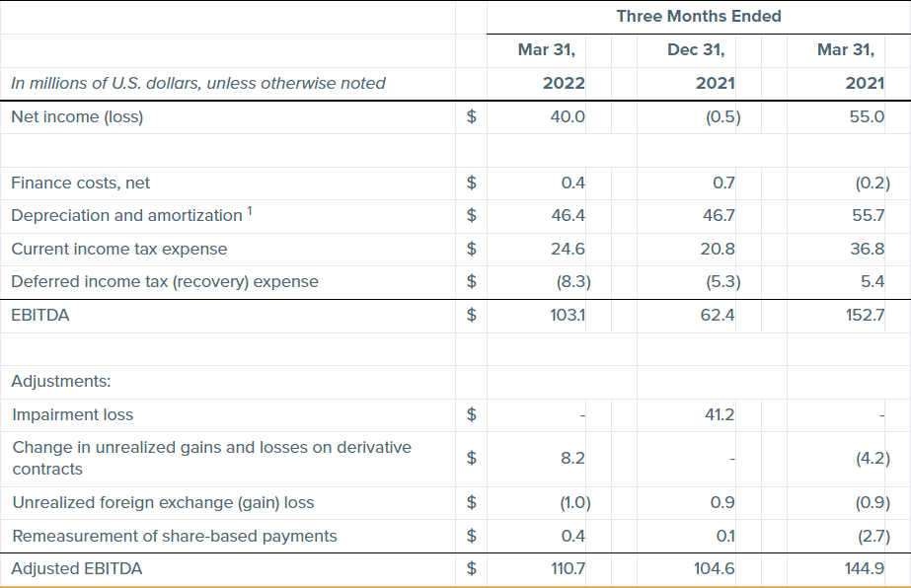Select 'Unrealized foreign exchange (gain) loss' label
The image size is (911, 588).
coord(163,502)
